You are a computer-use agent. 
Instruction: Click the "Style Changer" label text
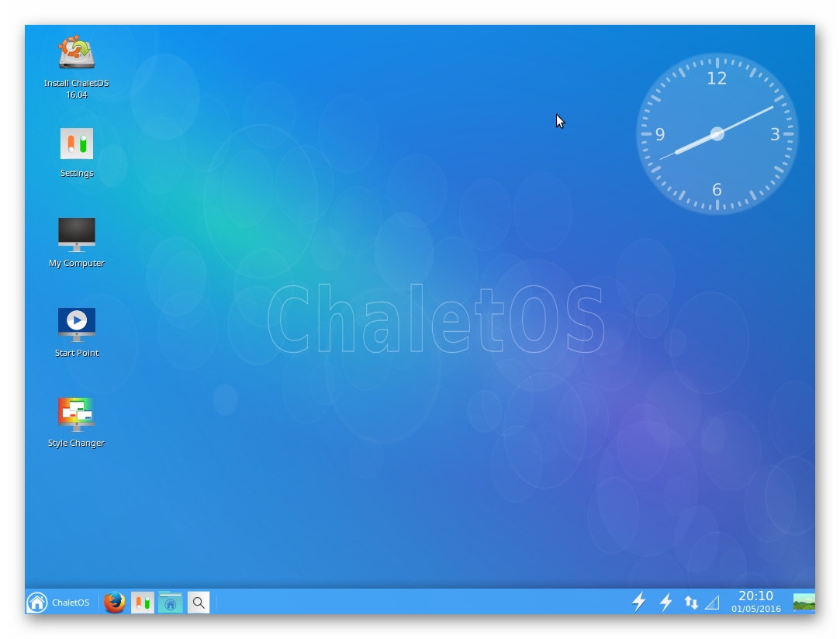tap(76, 443)
